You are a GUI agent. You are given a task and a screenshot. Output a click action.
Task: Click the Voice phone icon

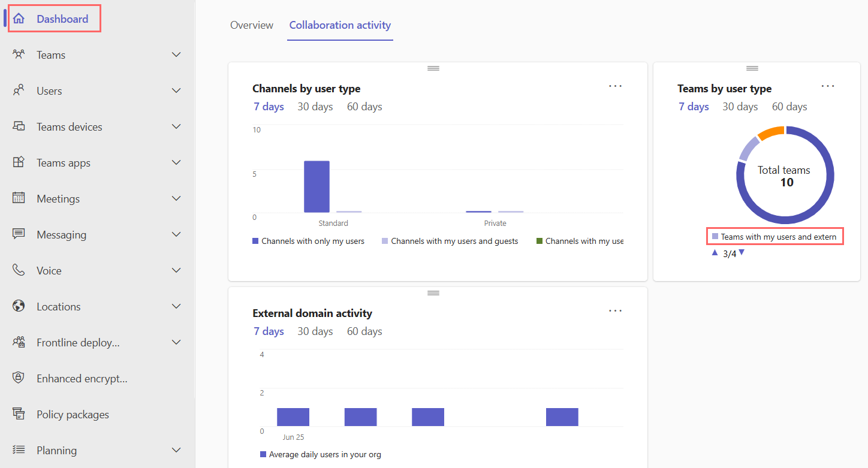coord(19,270)
